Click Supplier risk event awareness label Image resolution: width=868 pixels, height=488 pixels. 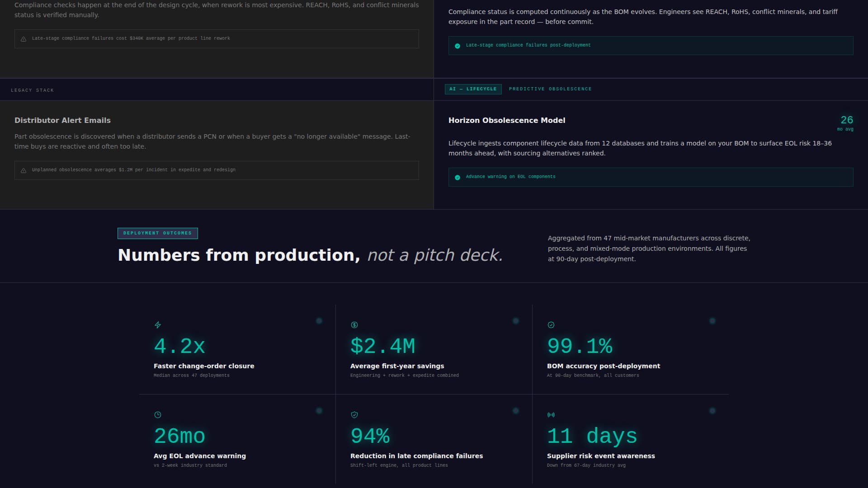[601, 456]
